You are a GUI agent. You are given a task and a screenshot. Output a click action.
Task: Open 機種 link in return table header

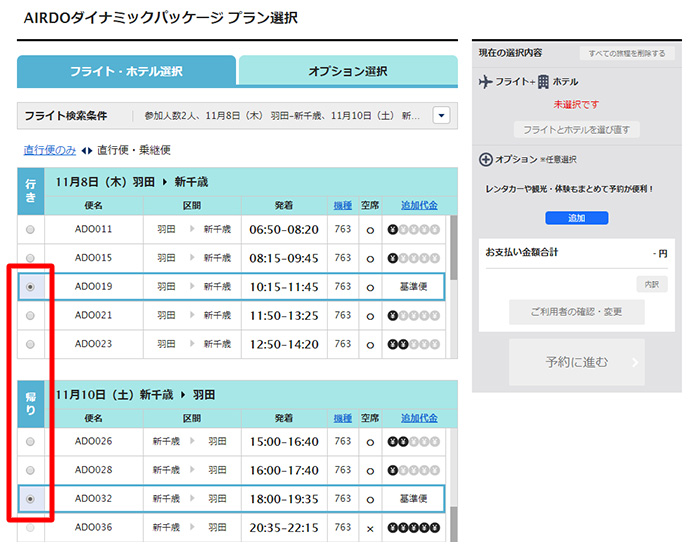342,418
